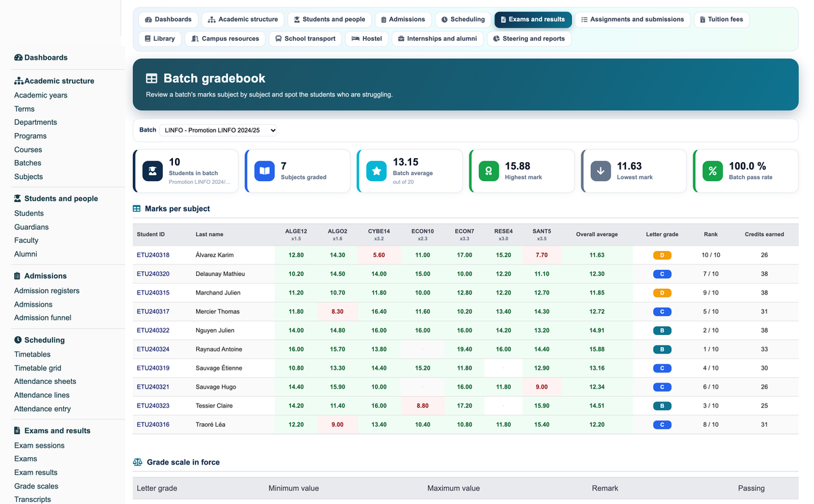Open the Students and people tab
Screen dimensions: 814x504
point(329,20)
